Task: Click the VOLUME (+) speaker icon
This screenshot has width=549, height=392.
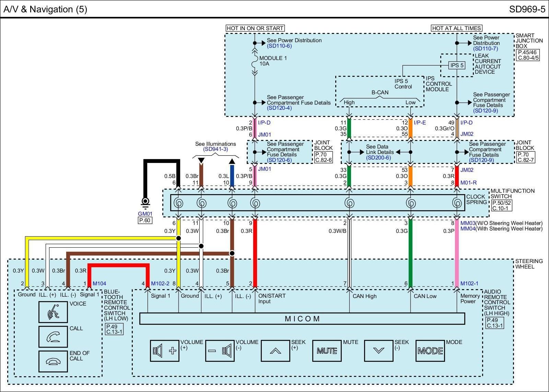Action: tap(164, 351)
